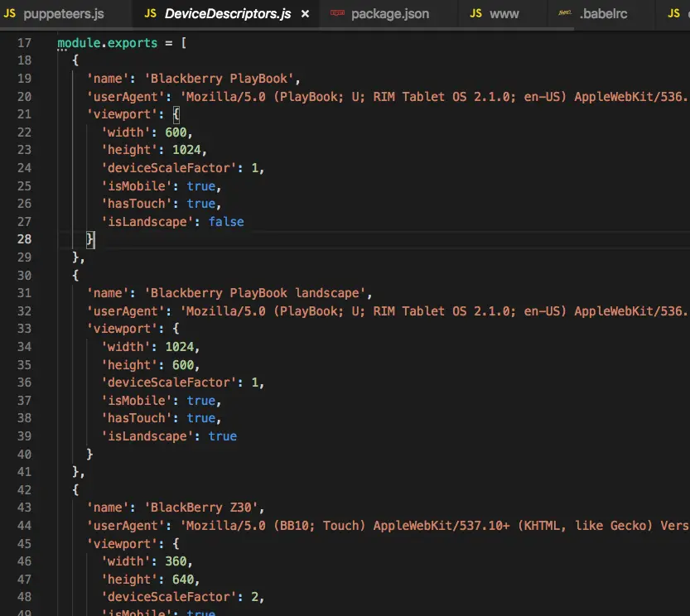This screenshot has height=616, width=690.
Task: Switch to the www tab
Action: pyautogui.click(x=504, y=13)
